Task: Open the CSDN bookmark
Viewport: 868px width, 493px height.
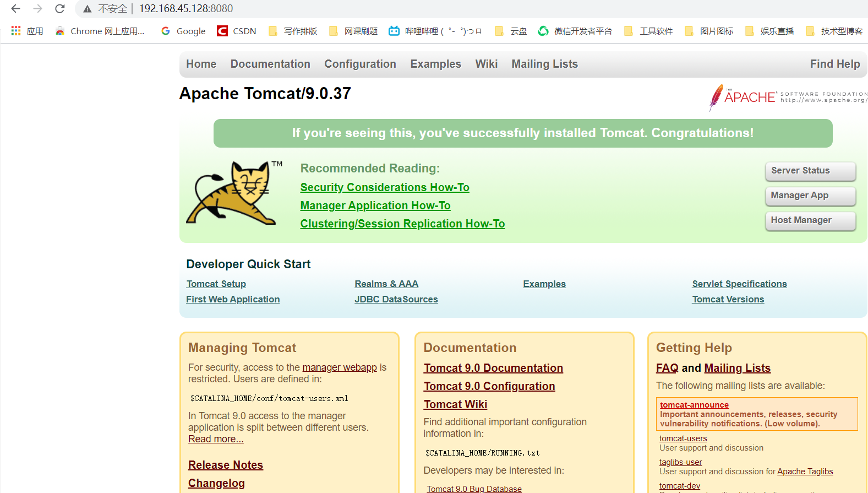Action: tap(237, 31)
